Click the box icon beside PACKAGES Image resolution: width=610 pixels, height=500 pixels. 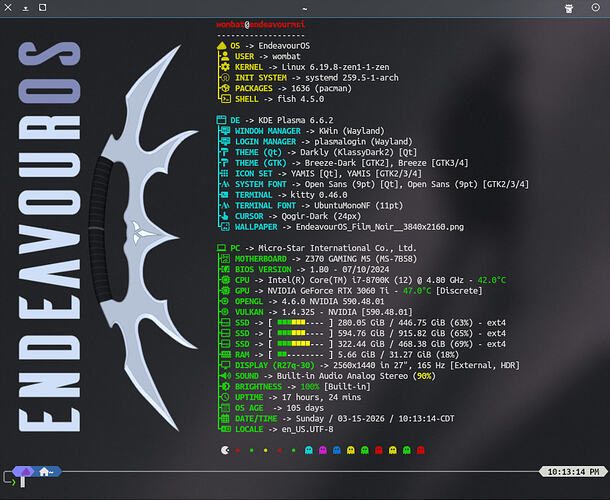pyautogui.click(x=225, y=88)
